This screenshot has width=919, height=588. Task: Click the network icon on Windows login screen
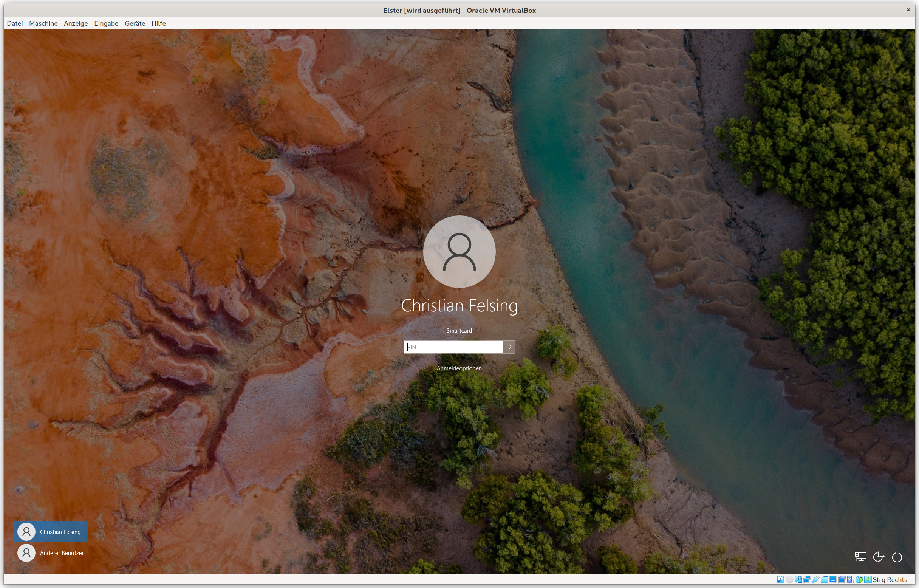click(860, 557)
